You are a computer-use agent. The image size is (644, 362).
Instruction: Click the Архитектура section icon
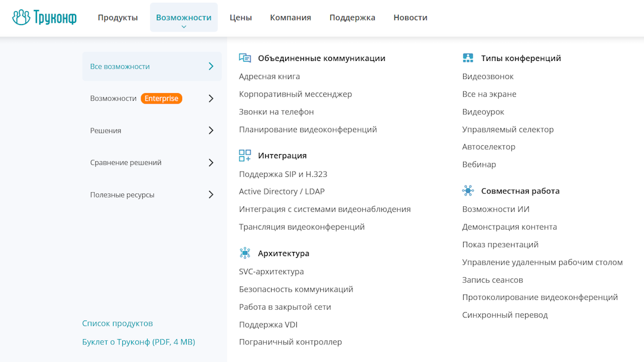pyautogui.click(x=245, y=252)
